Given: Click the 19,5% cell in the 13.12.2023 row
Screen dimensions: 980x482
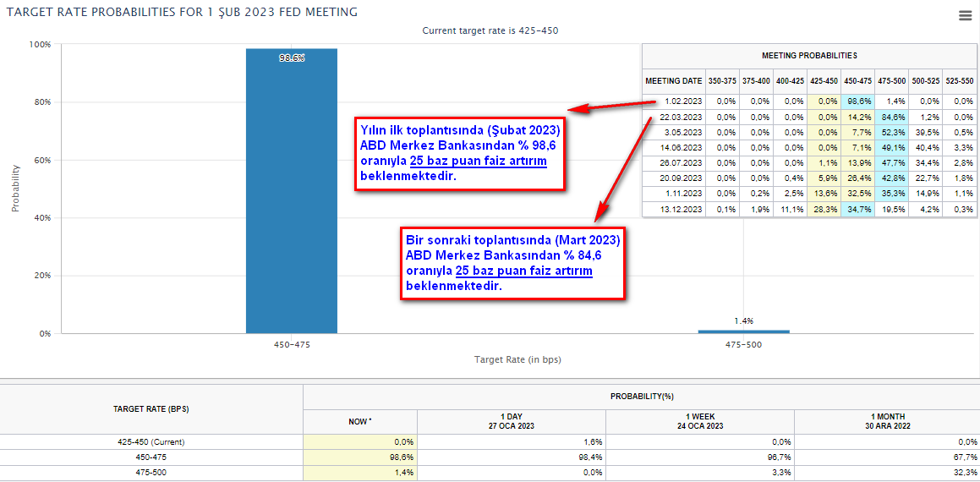Looking at the screenshot, I should [x=891, y=210].
